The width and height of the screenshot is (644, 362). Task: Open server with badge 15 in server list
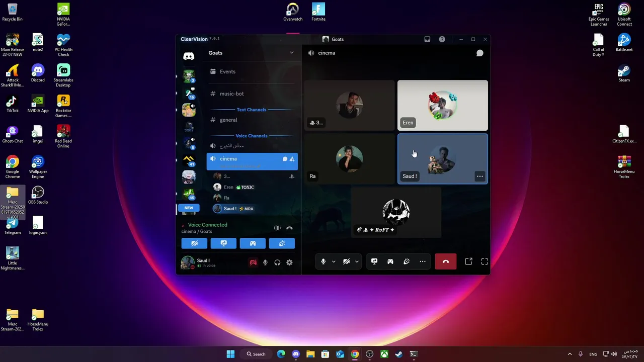(x=189, y=93)
